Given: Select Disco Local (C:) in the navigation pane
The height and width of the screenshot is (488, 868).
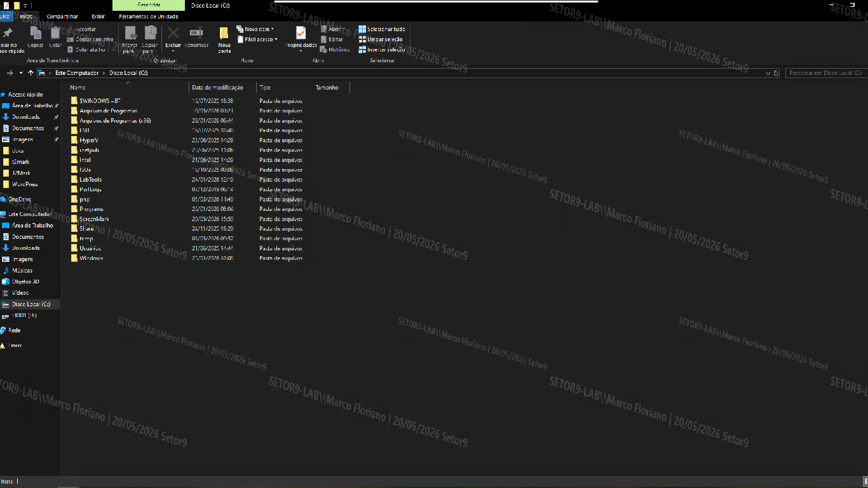Looking at the screenshot, I should click(31, 304).
